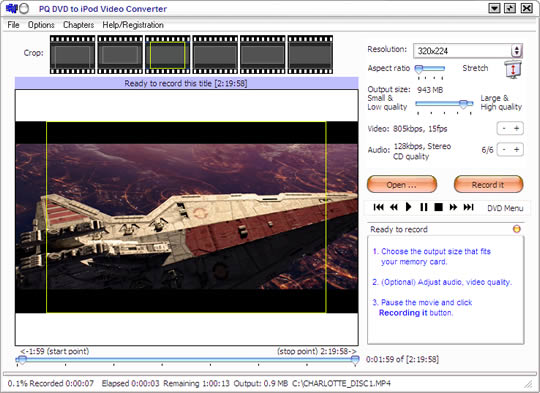Image resolution: width=540 pixels, height=393 pixels.
Task: Increase video bitrate with plus button
Action: (517, 128)
